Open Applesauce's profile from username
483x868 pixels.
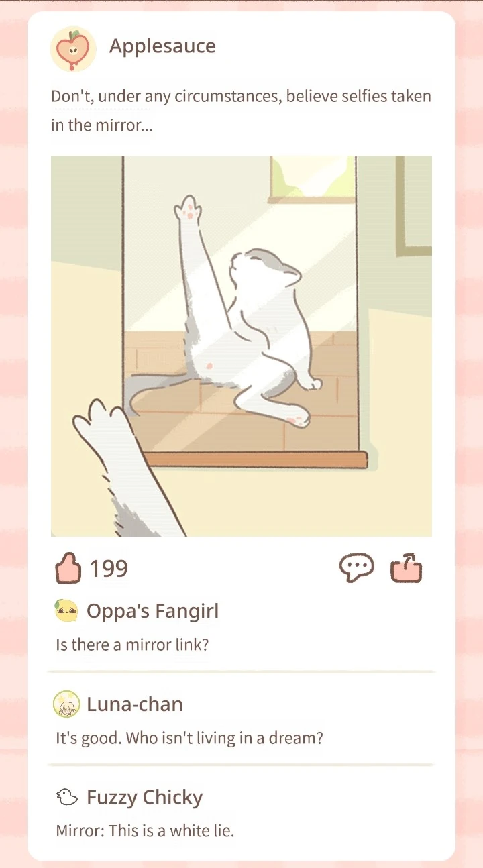[x=162, y=46]
